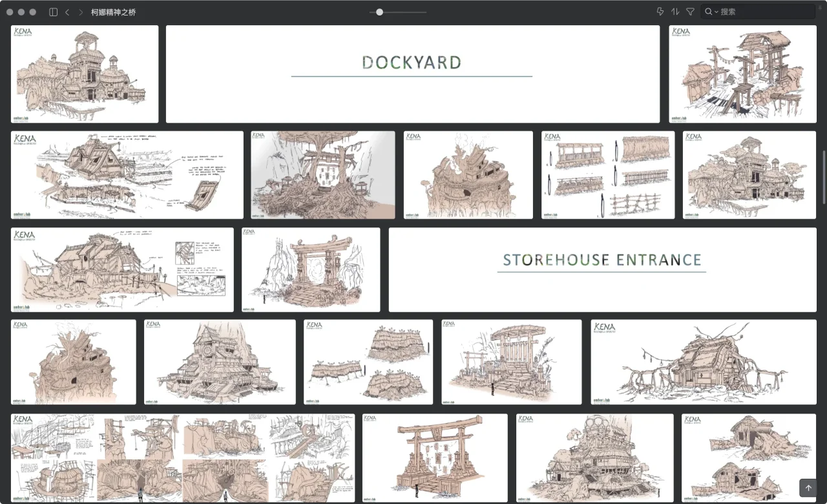This screenshot has width=827, height=504.
Task: Open the hut sketch with comic panel notes
Action: (122, 269)
